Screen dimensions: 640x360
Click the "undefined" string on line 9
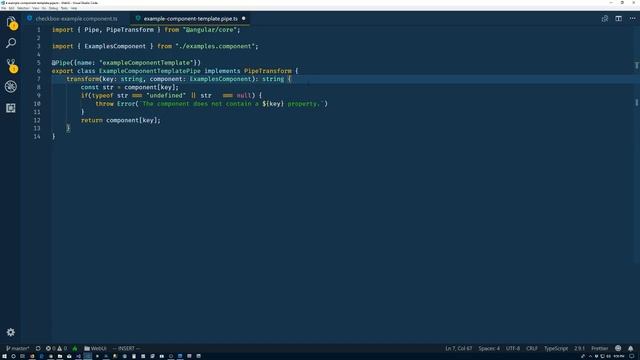[x=166, y=96]
